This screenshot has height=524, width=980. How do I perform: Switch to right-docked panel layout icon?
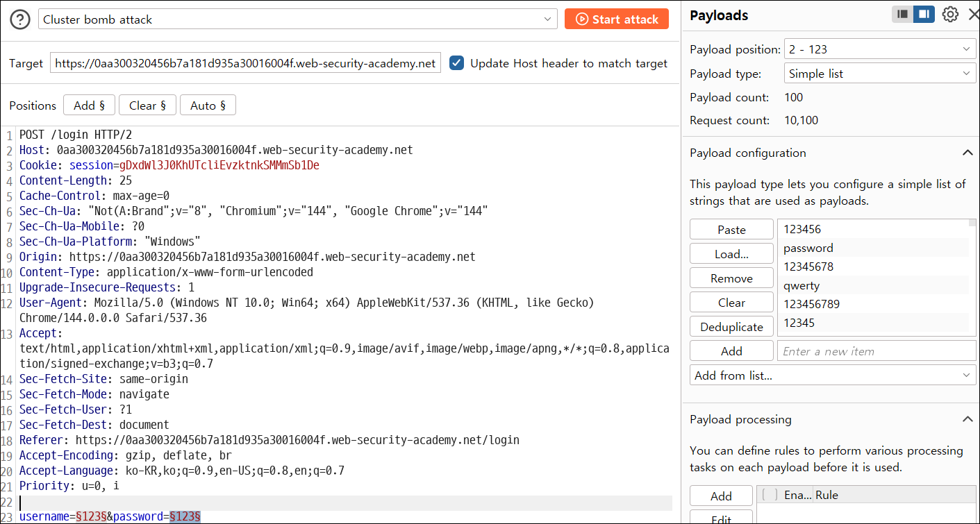(x=924, y=14)
